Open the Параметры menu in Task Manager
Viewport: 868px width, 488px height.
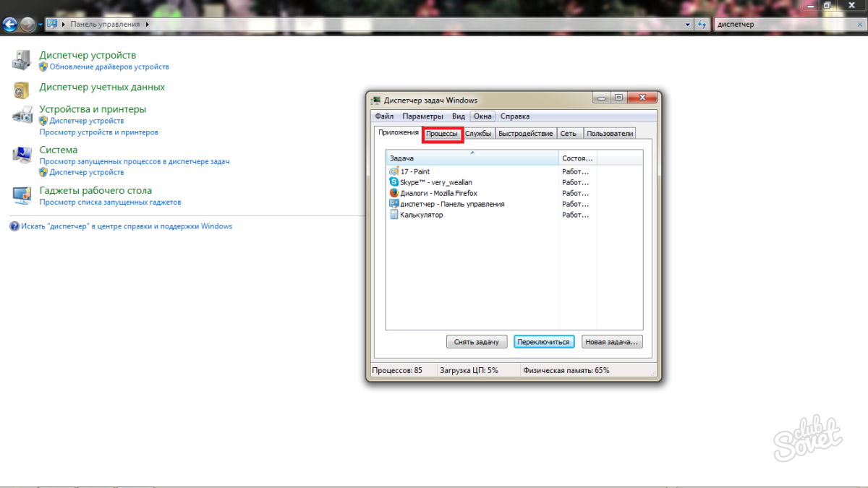pos(422,116)
